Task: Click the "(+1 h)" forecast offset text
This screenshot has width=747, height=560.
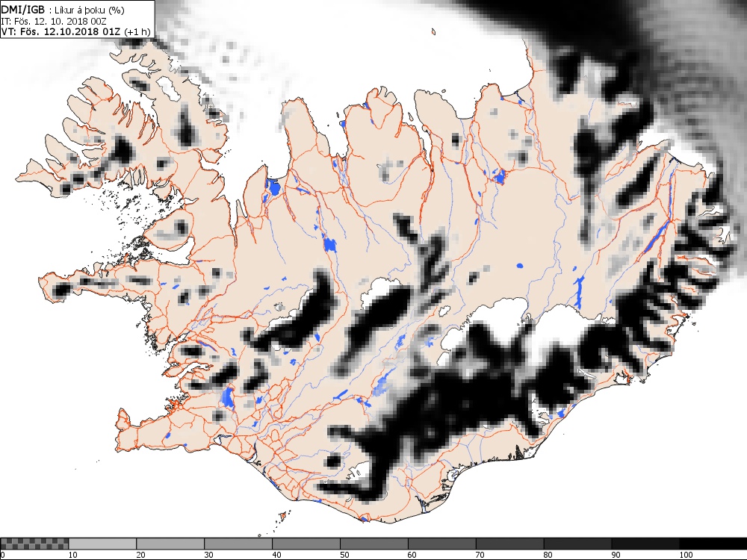Action: 137,32
